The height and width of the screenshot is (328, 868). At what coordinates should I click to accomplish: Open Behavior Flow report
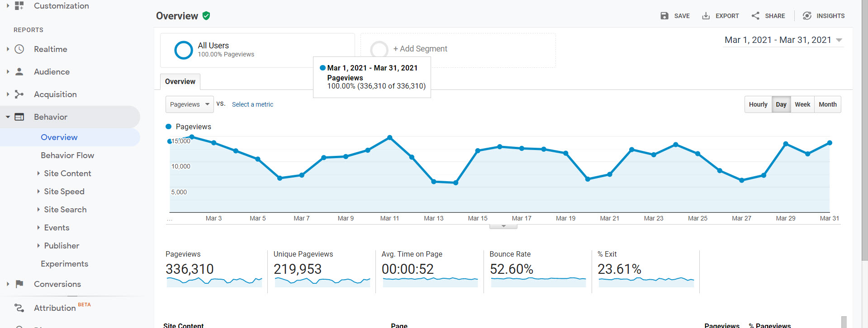point(67,155)
